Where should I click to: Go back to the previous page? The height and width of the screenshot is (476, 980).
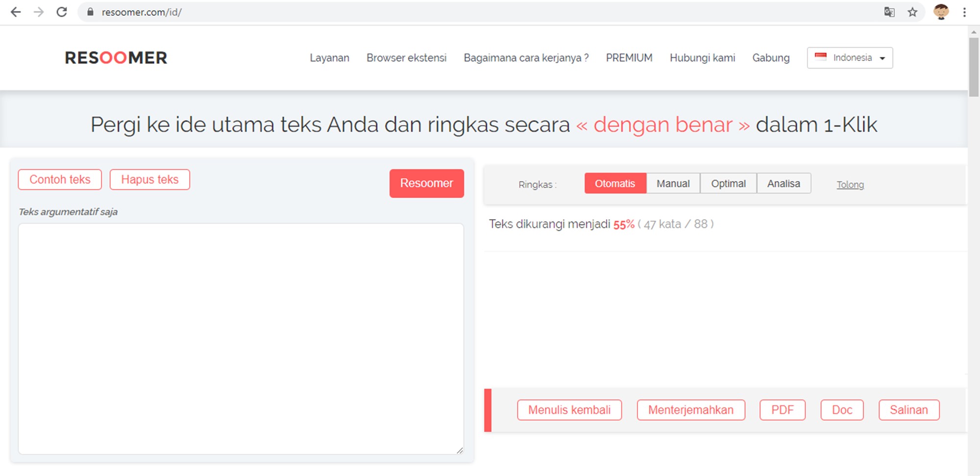[x=16, y=12]
